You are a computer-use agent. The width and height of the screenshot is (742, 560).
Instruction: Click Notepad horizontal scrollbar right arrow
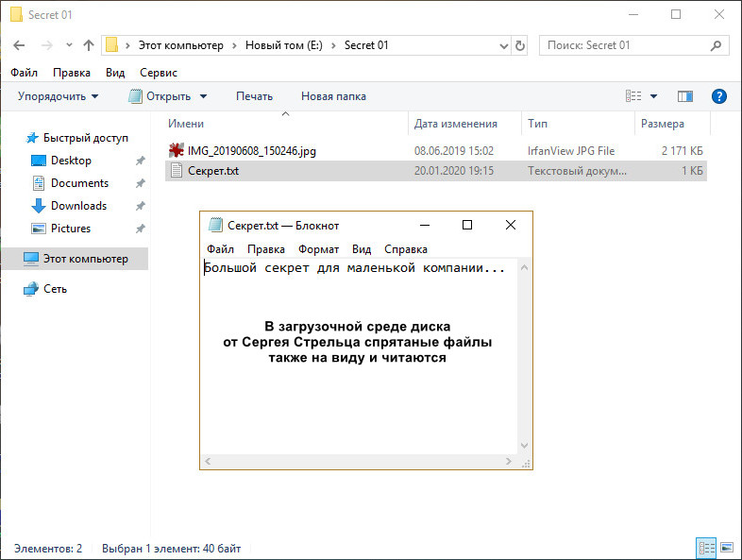(509, 461)
